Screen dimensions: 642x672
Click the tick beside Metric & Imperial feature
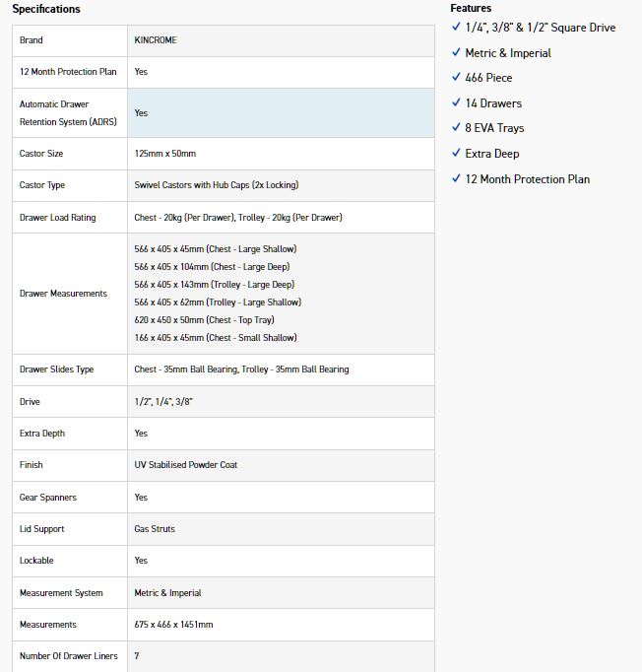tap(456, 52)
